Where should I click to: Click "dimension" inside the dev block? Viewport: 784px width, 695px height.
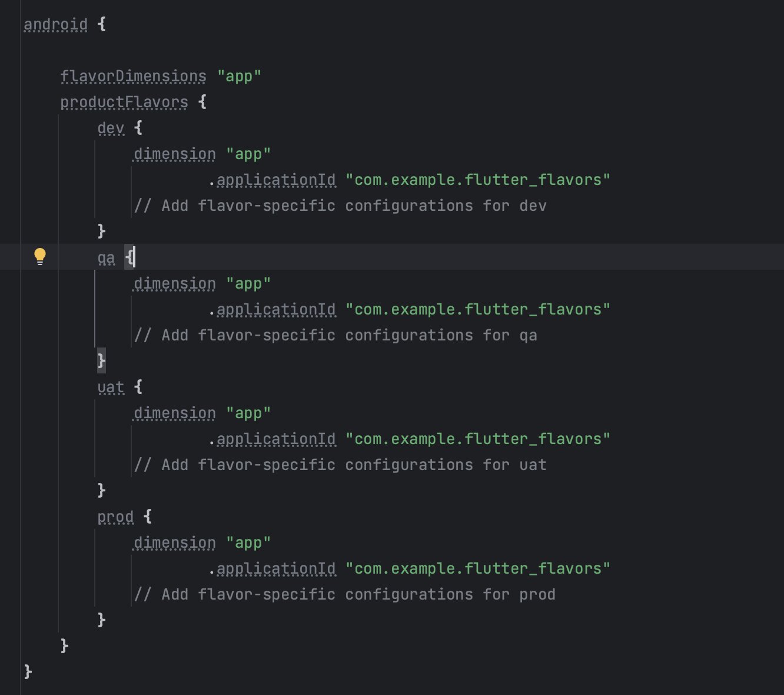[175, 154]
